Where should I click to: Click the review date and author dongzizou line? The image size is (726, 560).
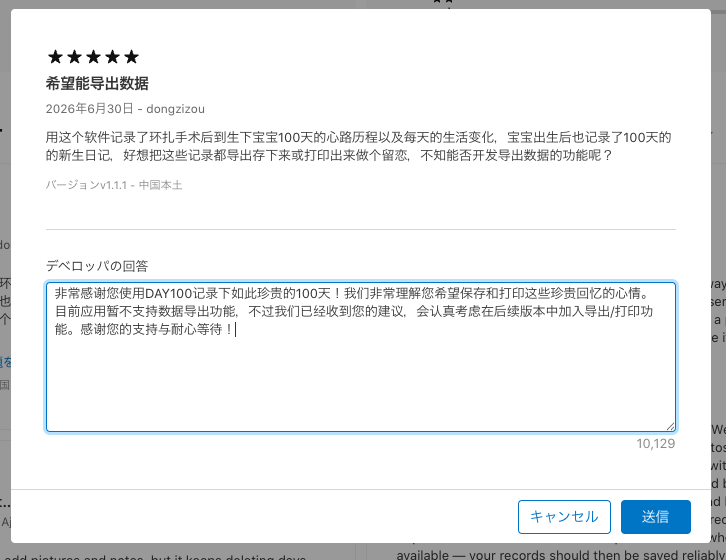[125, 109]
